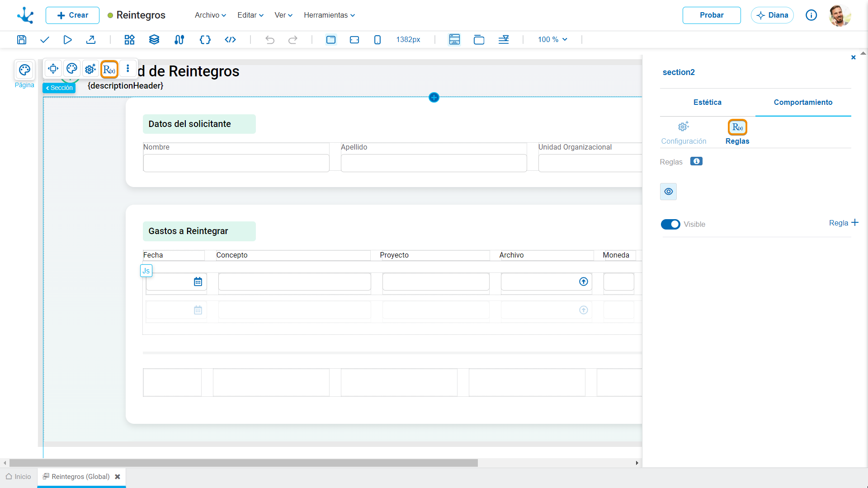Click the checkmark validate icon
The width and height of the screenshot is (868, 488).
click(44, 40)
